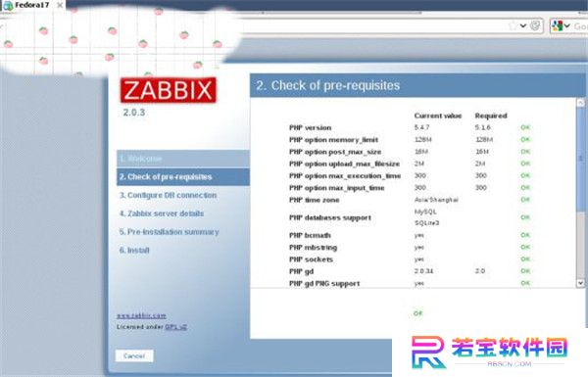Click the ZABBIX logo

click(168, 90)
